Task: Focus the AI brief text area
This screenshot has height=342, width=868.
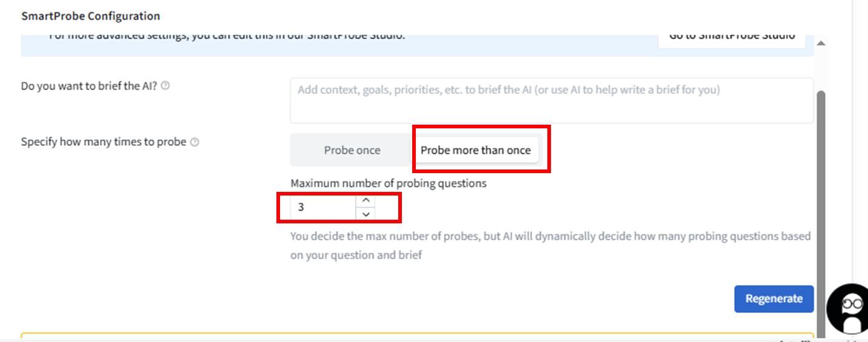Action: tap(551, 100)
